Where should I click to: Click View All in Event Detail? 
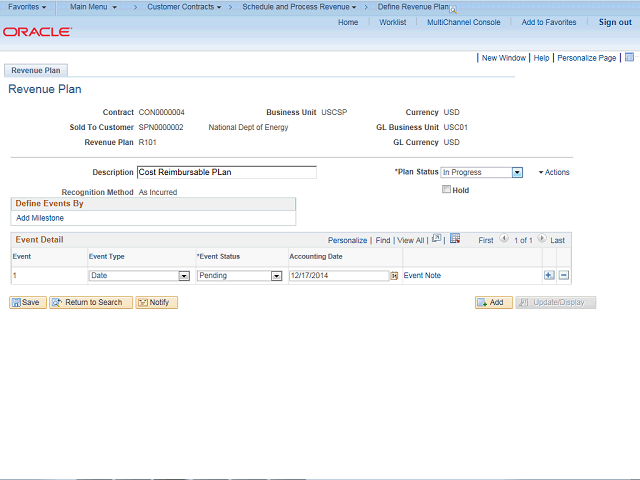[411, 240]
